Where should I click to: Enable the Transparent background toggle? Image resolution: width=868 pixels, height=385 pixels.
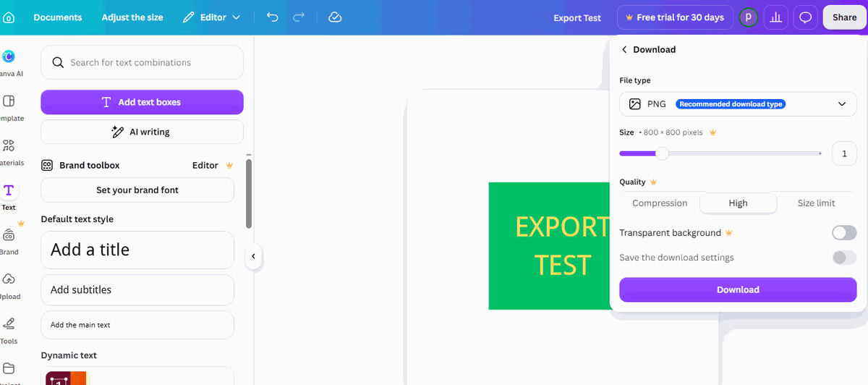[844, 232]
